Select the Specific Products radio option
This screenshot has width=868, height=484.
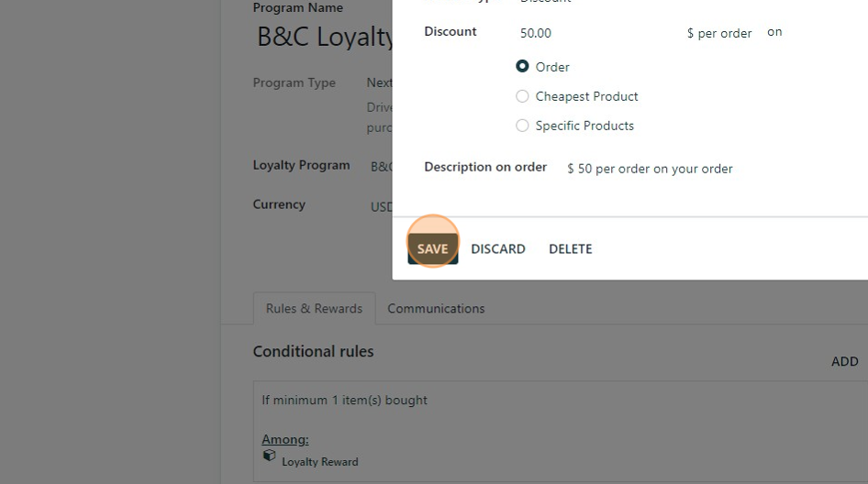tap(523, 126)
